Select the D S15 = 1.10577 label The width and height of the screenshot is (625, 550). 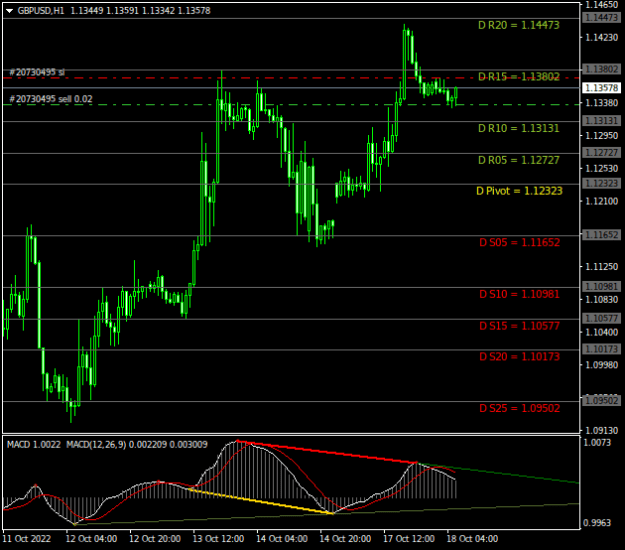(519, 326)
